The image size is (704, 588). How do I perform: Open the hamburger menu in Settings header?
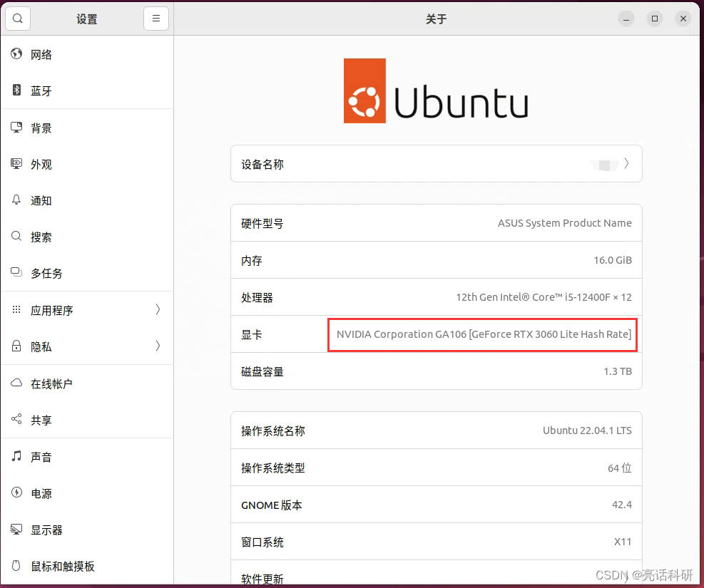coord(155,19)
